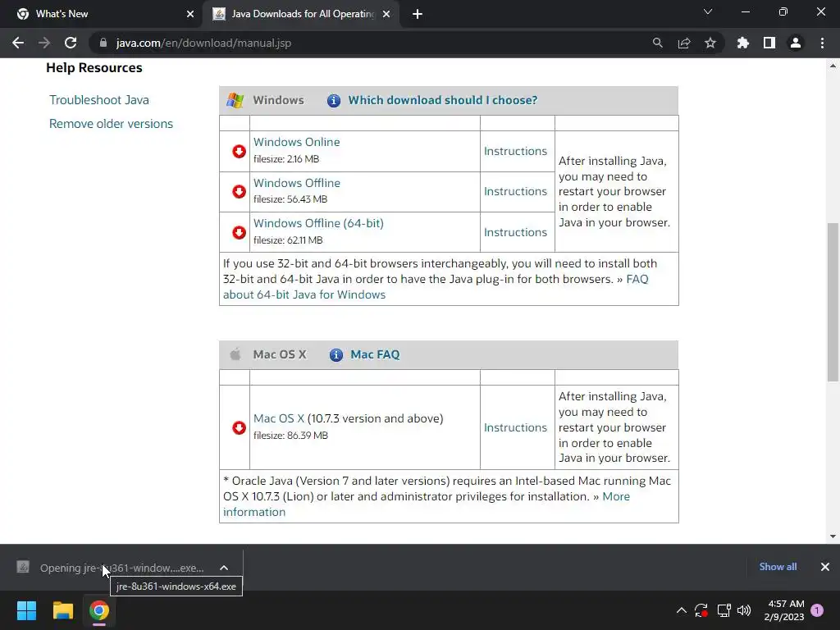Show hidden icons in the system tray
Viewport: 840px width, 630px height.
(682, 610)
